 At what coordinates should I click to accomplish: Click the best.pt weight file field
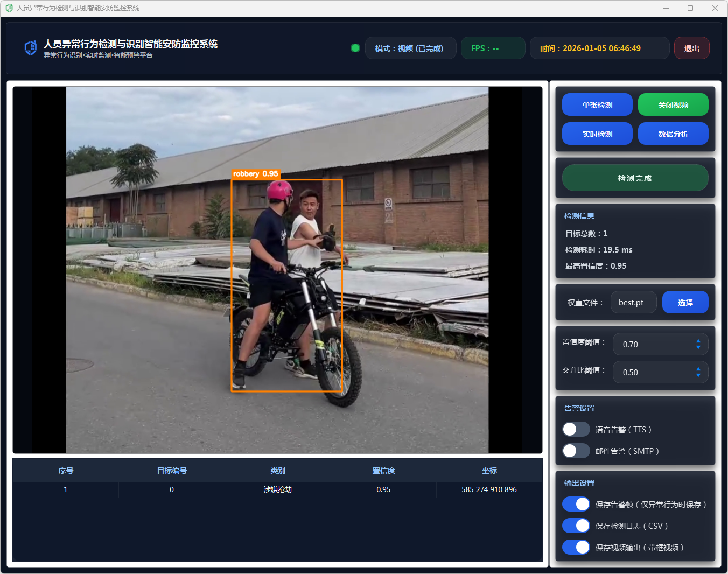(x=633, y=302)
